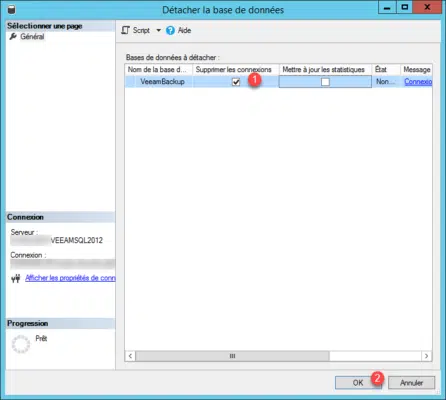This screenshot has width=446, height=400.
Task: Click the horizontal scrollbar thumb
Action: click(x=233, y=356)
